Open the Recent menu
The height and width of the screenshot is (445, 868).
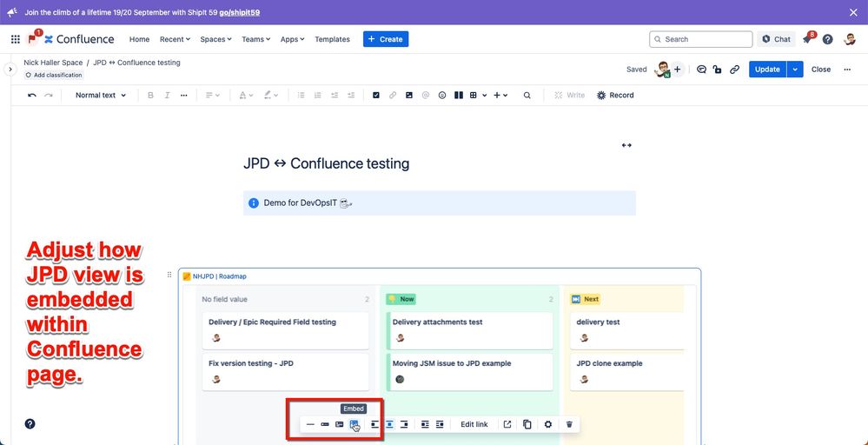(175, 39)
